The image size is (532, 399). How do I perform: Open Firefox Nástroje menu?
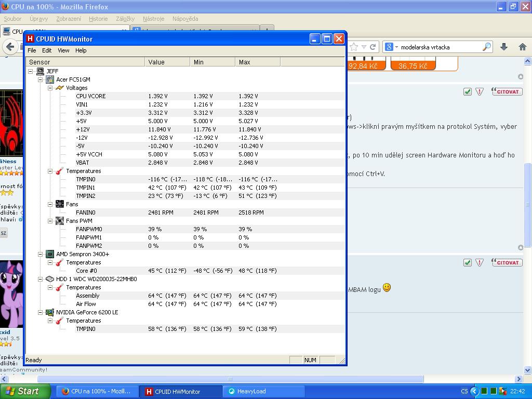(x=153, y=19)
